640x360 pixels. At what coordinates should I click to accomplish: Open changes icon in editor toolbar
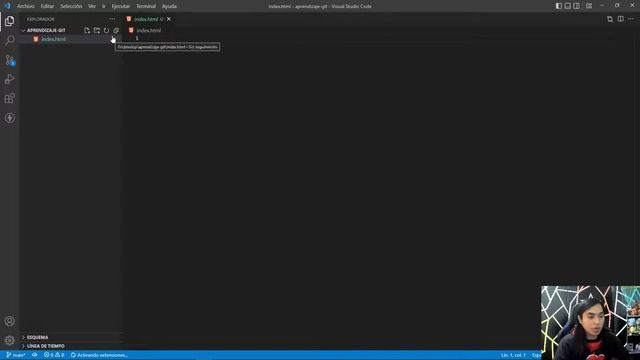point(610,19)
